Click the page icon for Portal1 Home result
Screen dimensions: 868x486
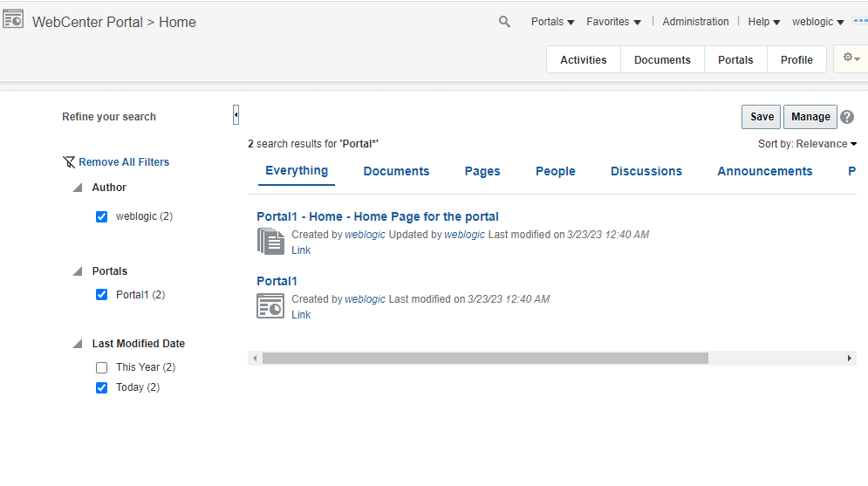point(270,242)
